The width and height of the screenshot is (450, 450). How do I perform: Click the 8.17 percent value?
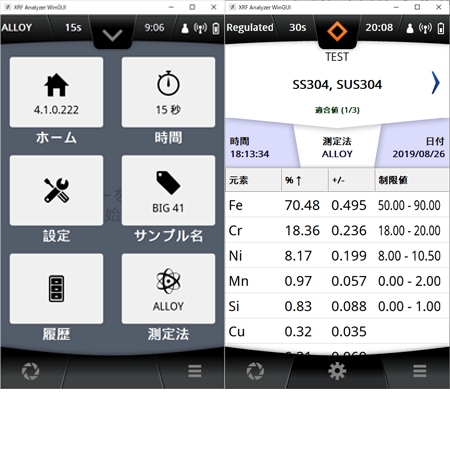pos(298,256)
